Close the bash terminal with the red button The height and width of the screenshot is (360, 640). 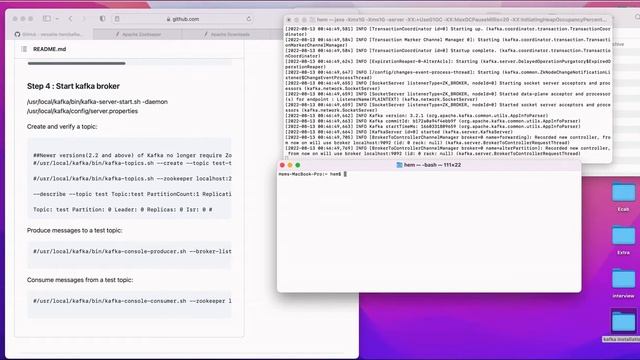point(282,165)
